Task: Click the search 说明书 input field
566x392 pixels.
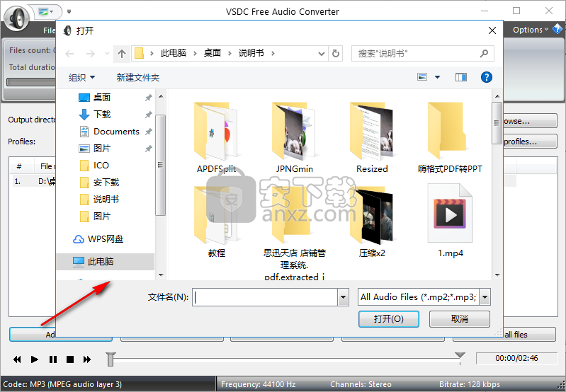Action: (415, 53)
